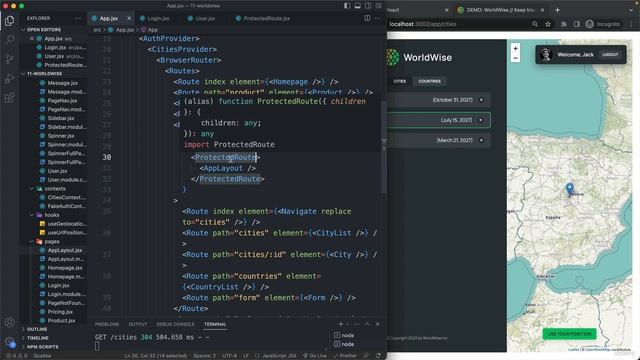Switch to the Problems panel tab
The image size is (640, 360).
click(107, 324)
